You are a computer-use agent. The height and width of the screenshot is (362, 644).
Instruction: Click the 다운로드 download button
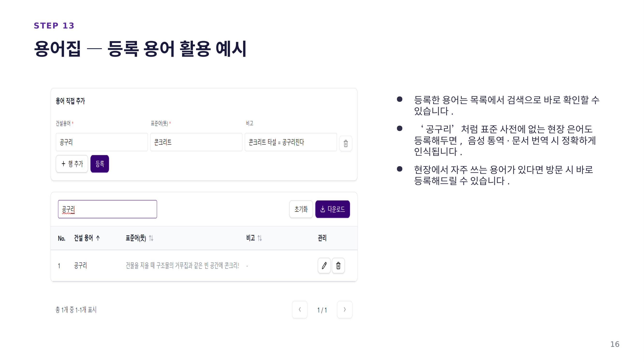click(x=333, y=209)
